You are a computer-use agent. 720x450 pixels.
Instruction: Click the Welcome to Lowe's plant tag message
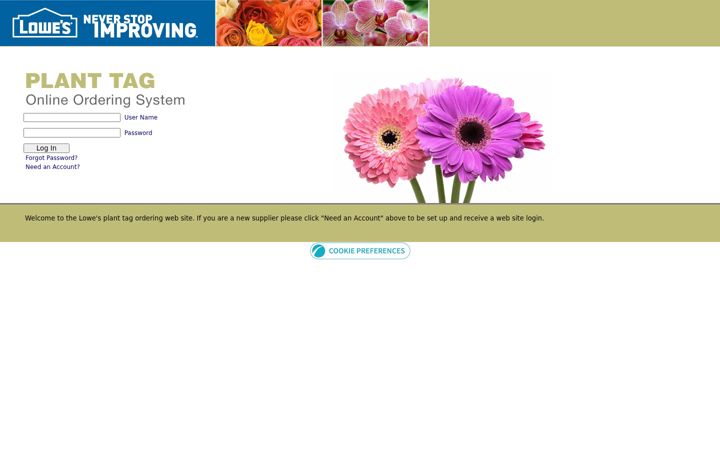(284, 218)
